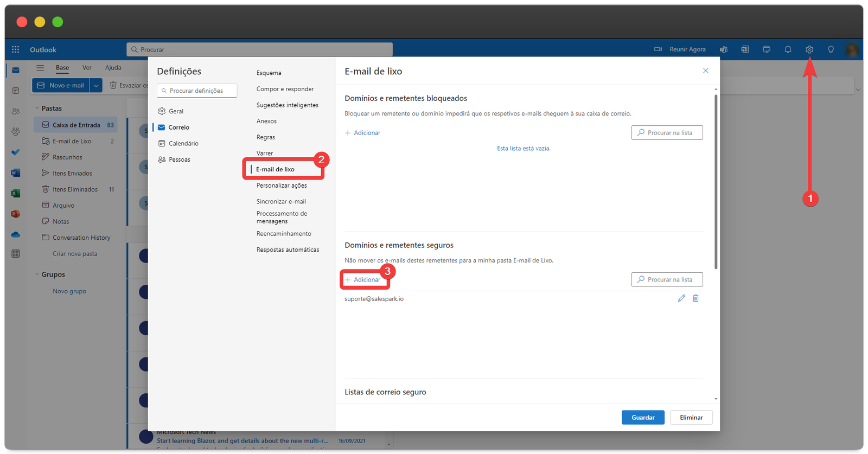
Task: Click the Procurar definições search field
Action: (x=197, y=91)
